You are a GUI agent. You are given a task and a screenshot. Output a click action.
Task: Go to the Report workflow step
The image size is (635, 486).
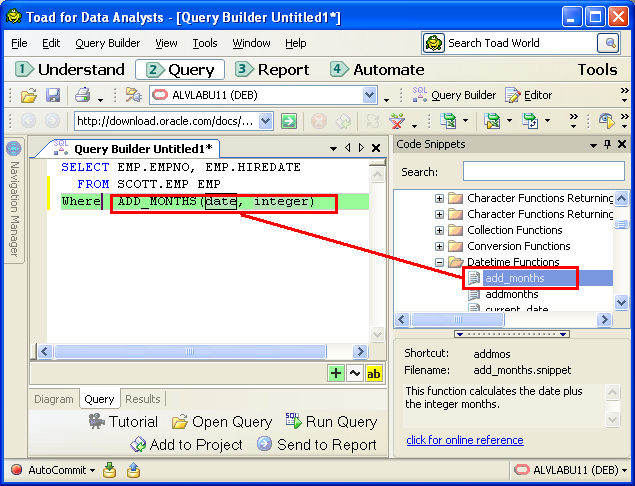[x=272, y=70]
